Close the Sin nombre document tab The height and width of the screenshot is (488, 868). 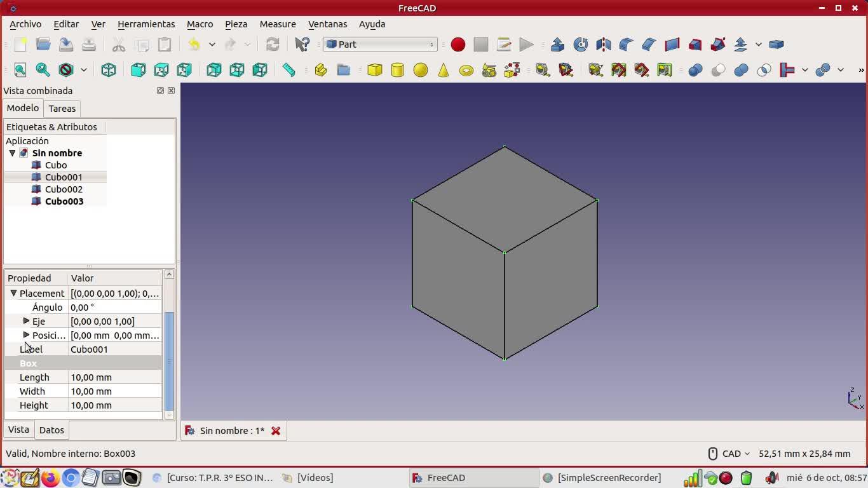[x=276, y=431]
